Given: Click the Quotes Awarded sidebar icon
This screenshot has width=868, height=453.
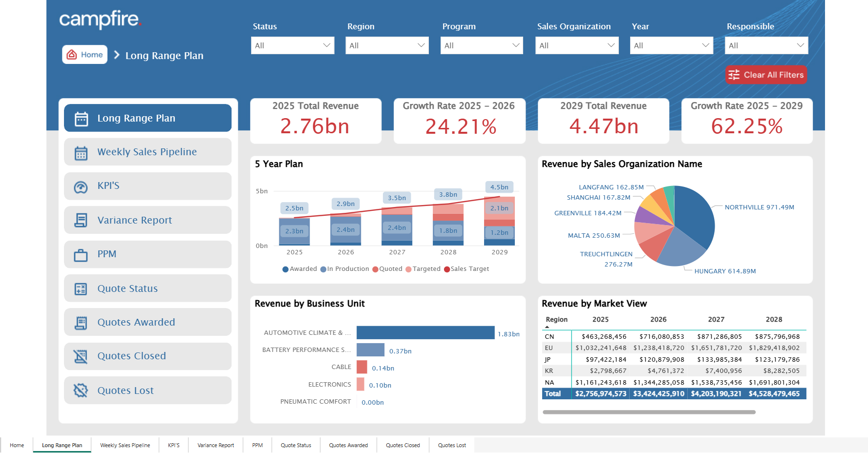Looking at the screenshot, I should 81,323.
